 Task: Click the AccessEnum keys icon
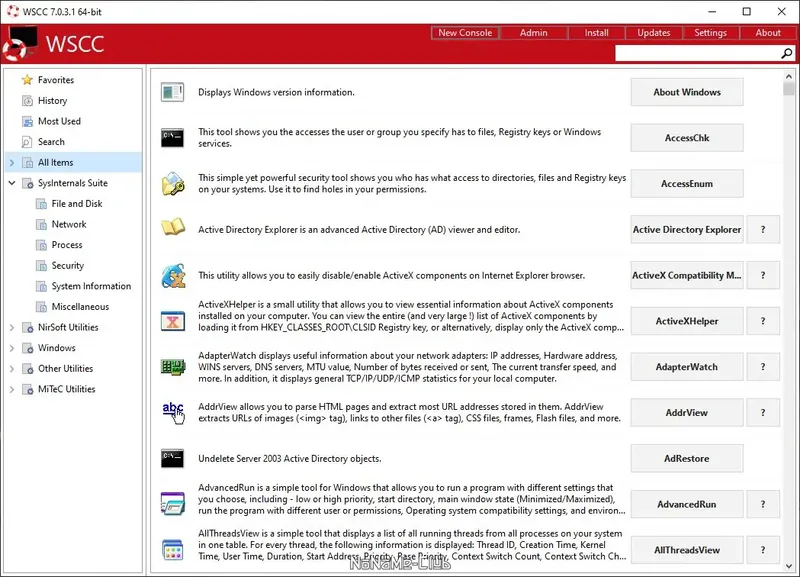click(x=172, y=183)
